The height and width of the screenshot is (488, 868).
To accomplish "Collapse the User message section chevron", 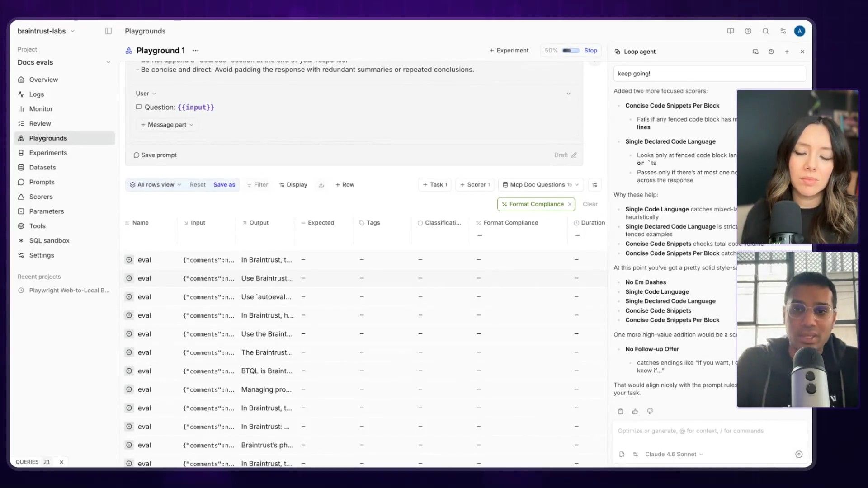I will click(568, 94).
